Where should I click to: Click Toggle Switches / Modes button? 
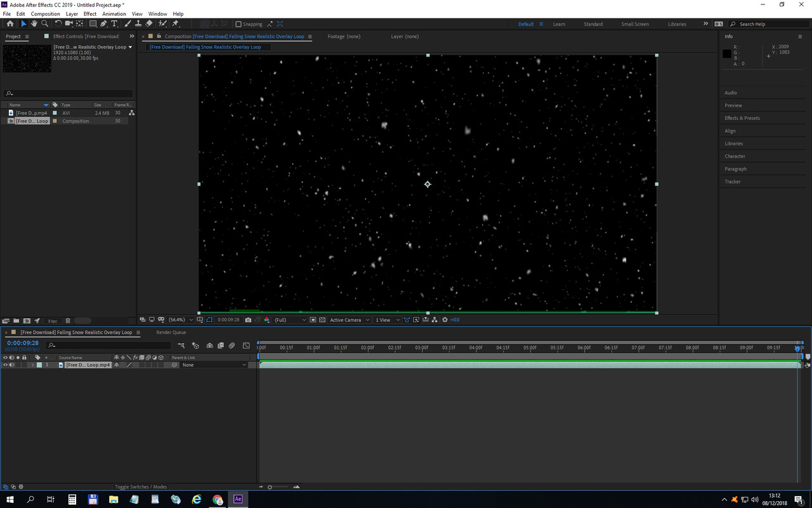pos(141,486)
